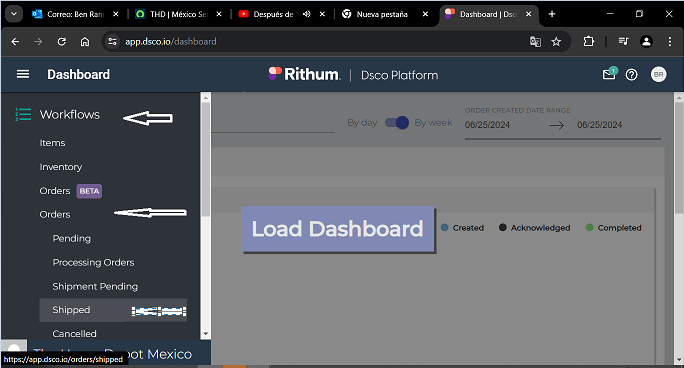The width and height of the screenshot is (684, 368).
Task: Open Inventory in the sidebar
Action: coord(61,167)
